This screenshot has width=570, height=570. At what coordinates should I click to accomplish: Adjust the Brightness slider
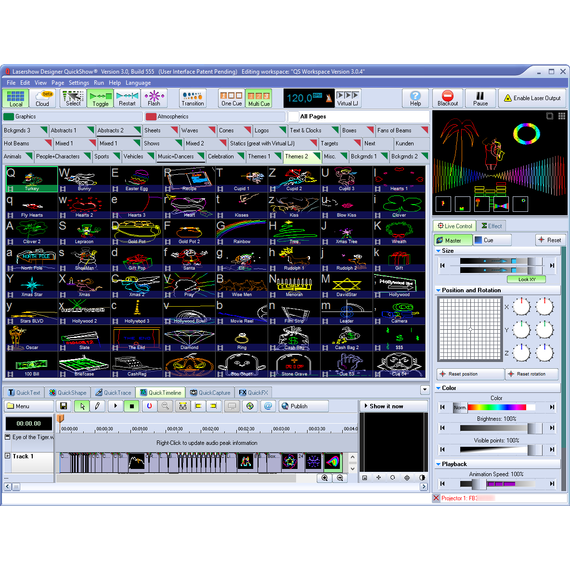[x=500, y=429]
